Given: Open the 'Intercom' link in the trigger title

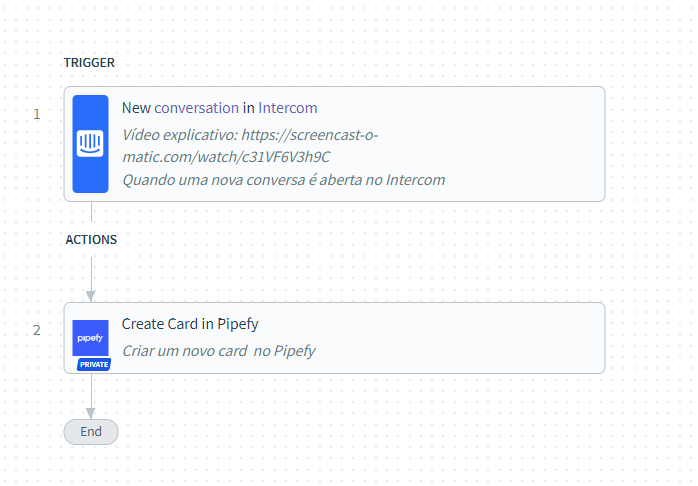Looking at the screenshot, I should [288, 108].
